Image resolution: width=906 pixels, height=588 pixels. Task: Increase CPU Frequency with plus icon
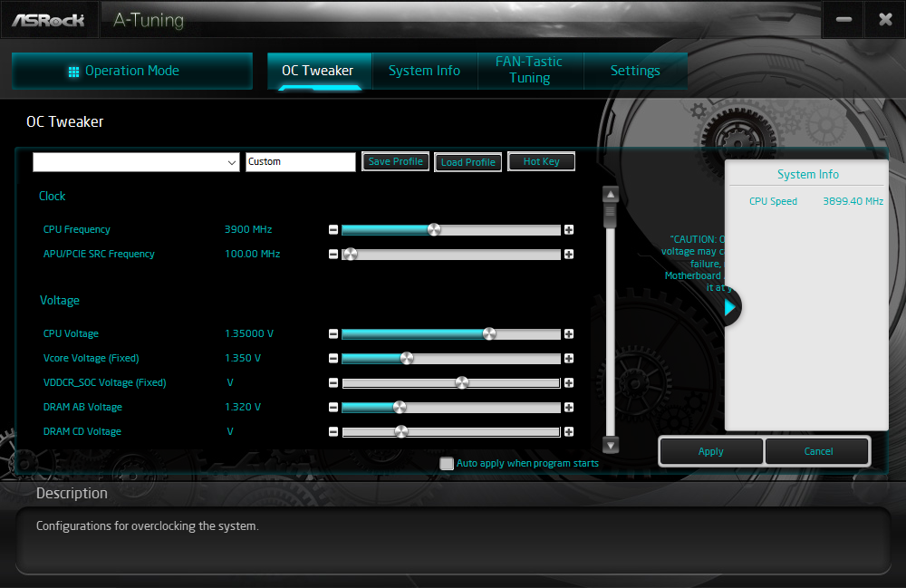click(569, 230)
